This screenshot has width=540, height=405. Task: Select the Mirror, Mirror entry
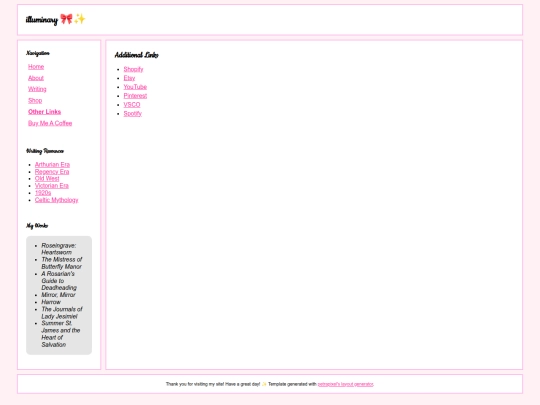pyautogui.click(x=58, y=295)
